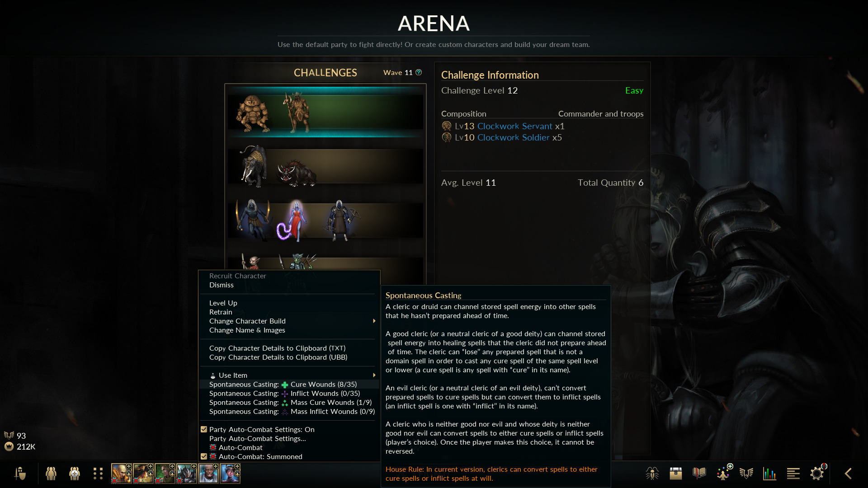Click the Wave 11 help icon
Image resolution: width=868 pixels, height=488 pixels.
419,72
